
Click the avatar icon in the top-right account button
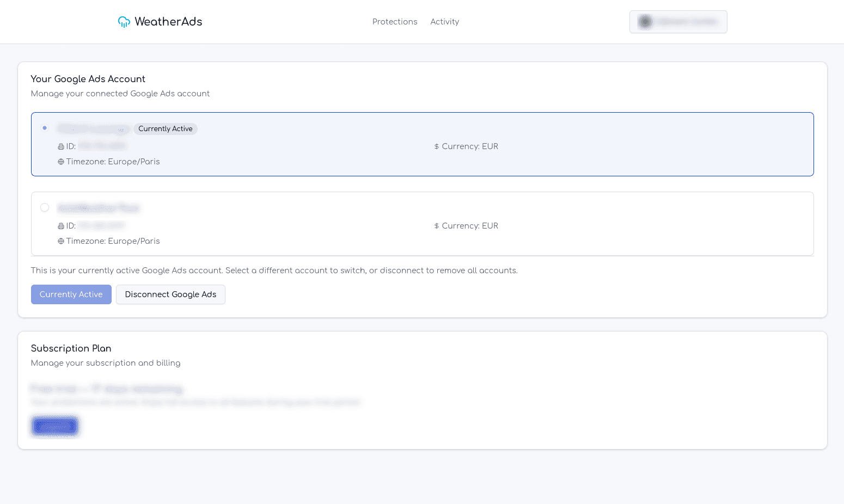coord(645,22)
